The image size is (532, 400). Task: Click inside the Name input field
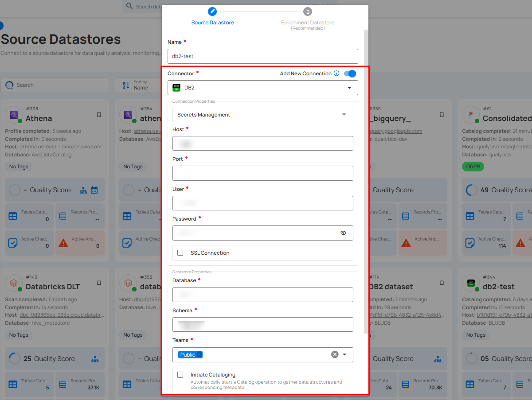[262, 56]
